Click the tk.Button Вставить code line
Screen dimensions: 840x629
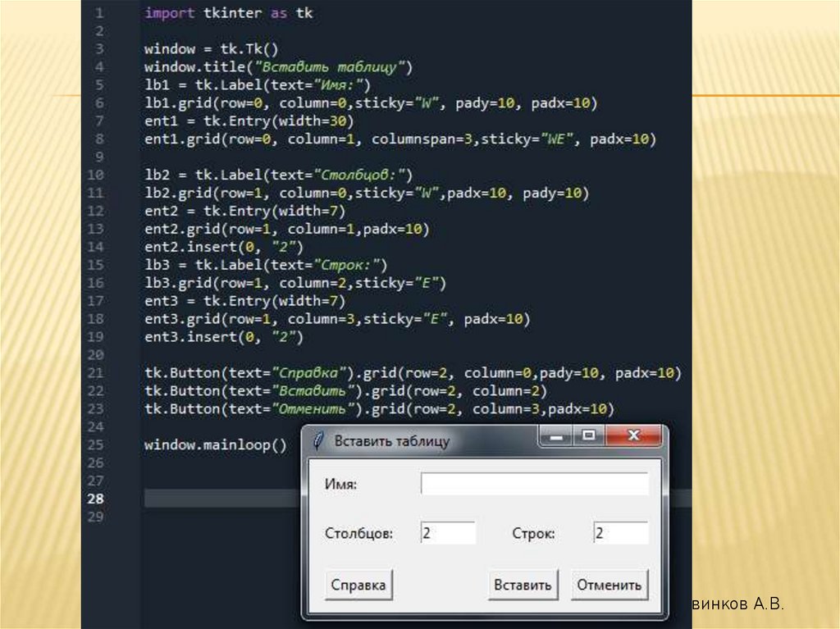pos(345,391)
